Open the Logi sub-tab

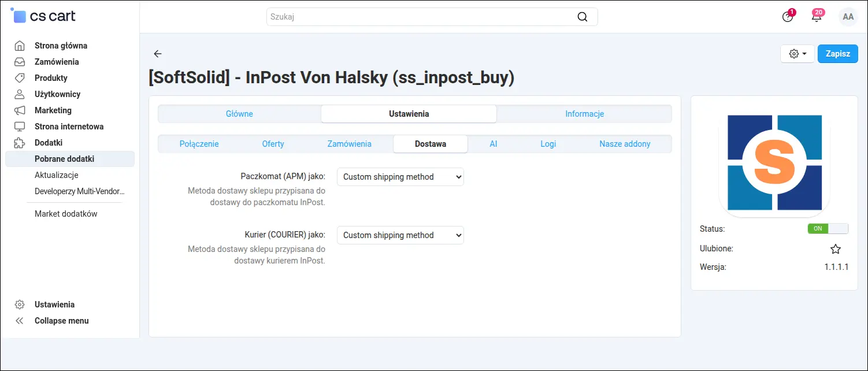[548, 144]
